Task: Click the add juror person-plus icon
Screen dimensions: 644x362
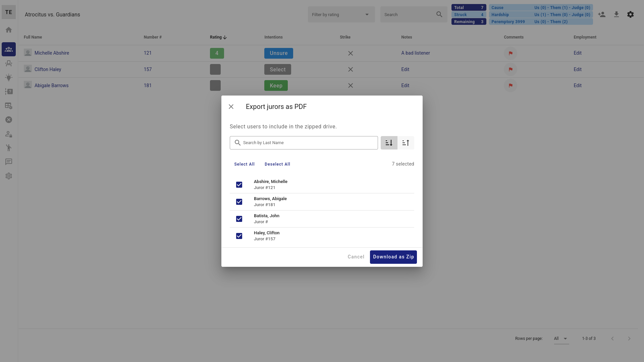Action: coord(602,14)
